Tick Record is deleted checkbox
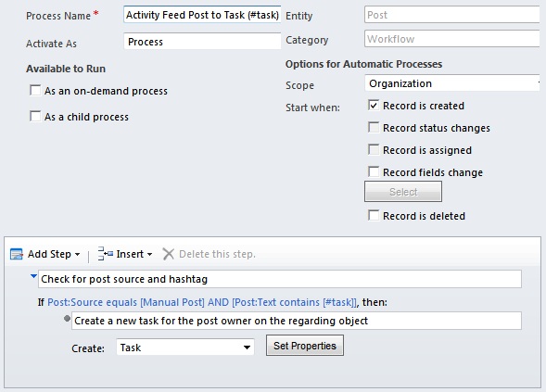The image size is (546, 392). coord(374,215)
